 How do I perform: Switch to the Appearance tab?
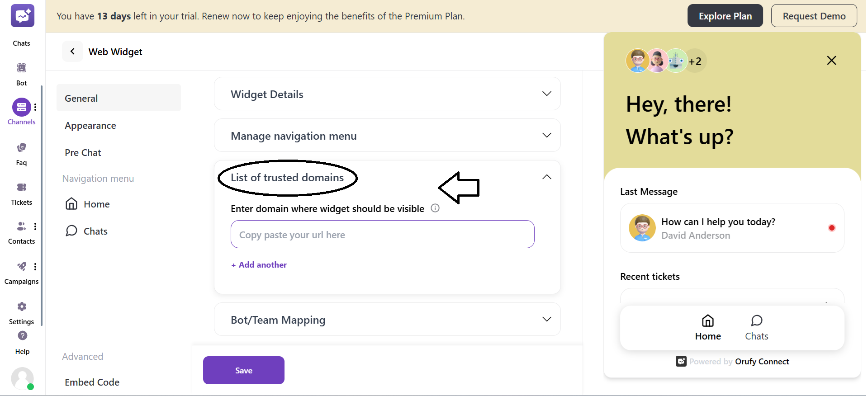click(90, 126)
